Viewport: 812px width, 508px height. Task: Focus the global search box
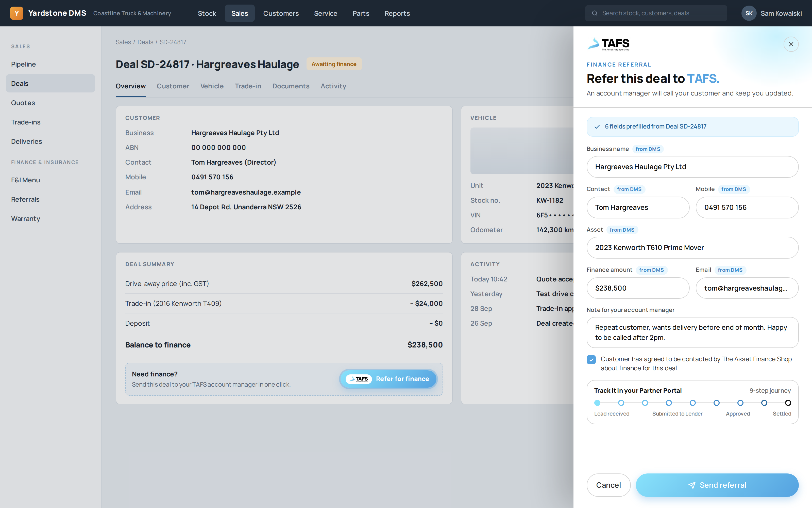[656, 13]
